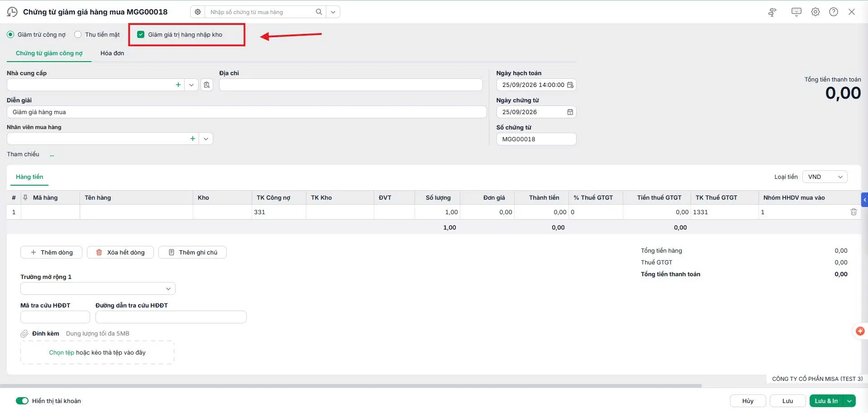Add new purchasing employee with plus icon
The width and height of the screenshot is (868, 413).
[193, 139]
